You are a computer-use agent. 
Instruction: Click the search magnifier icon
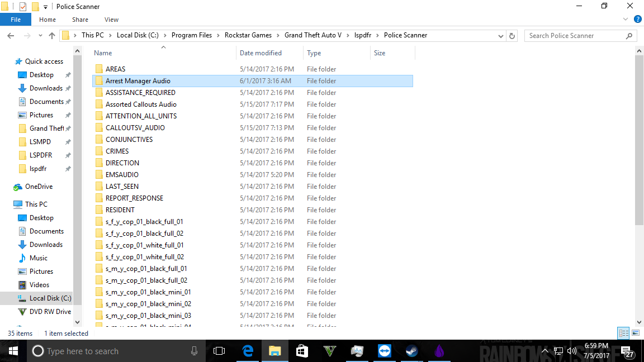(629, 36)
